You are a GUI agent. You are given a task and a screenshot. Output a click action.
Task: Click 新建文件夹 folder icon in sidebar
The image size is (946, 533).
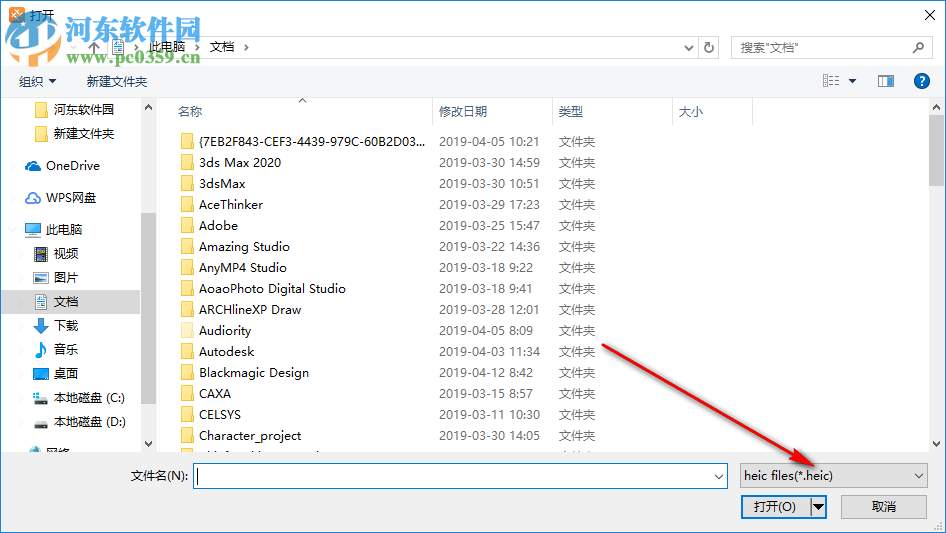(x=41, y=133)
